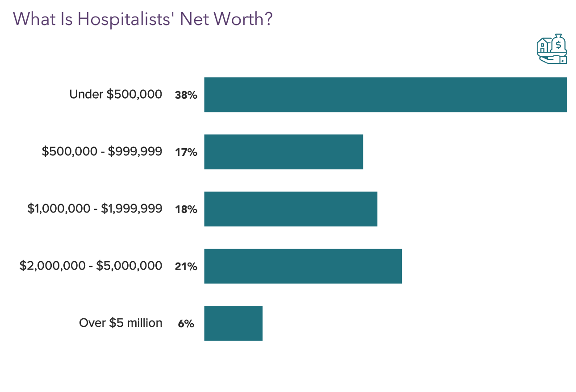The height and width of the screenshot is (392, 576).
Task: Select the Under $500,000 bar
Action: click(385, 95)
